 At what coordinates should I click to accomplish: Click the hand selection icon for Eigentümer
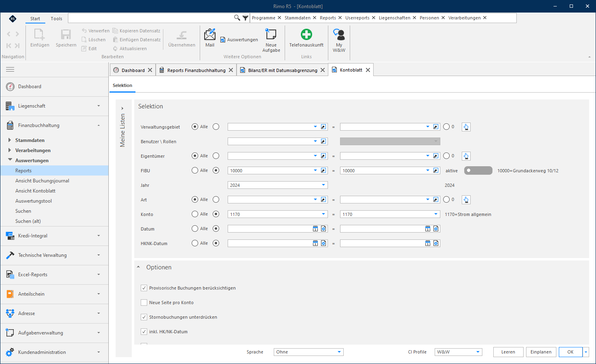coord(466,156)
